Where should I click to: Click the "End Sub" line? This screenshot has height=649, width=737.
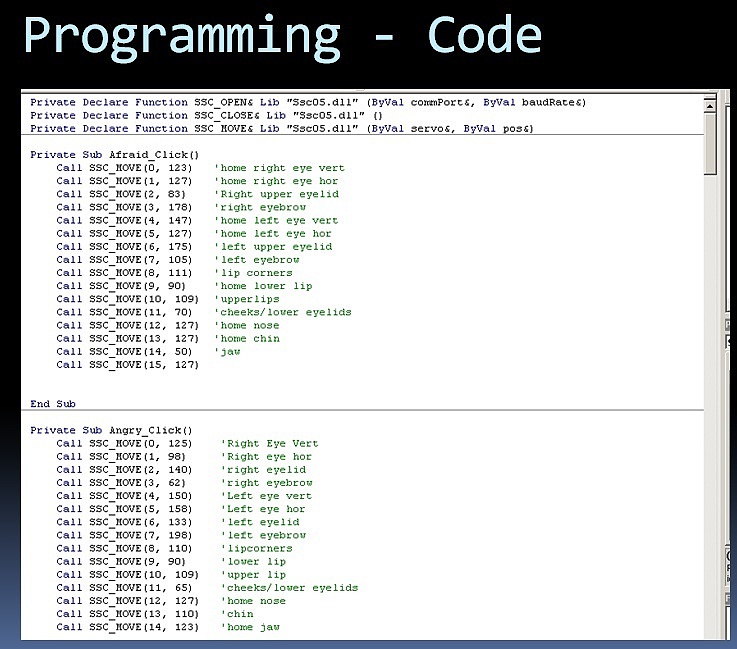click(x=53, y=404)
